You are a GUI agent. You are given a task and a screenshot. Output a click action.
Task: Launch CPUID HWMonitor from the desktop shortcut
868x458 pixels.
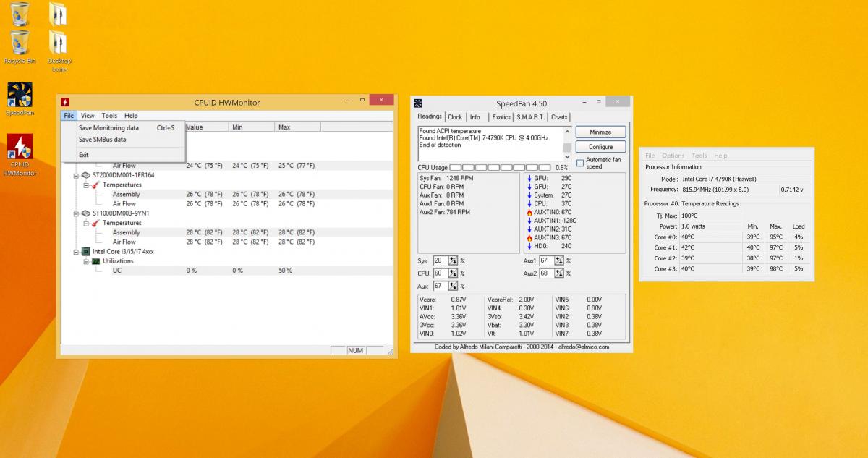[20, 155]
